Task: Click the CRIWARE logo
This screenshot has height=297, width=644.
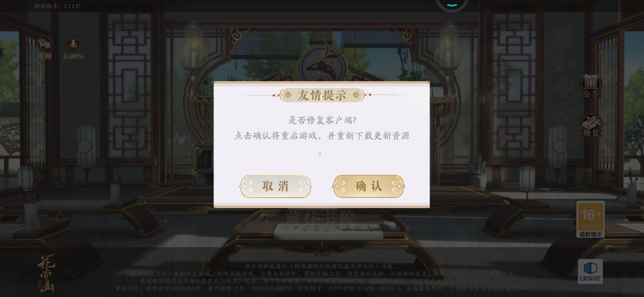Action: [590, 271]
